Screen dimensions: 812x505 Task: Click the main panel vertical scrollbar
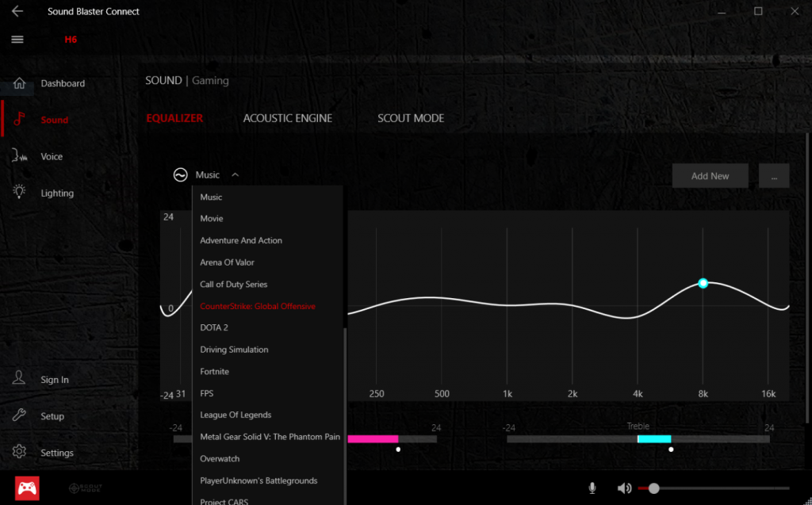(x=808, y=278)
